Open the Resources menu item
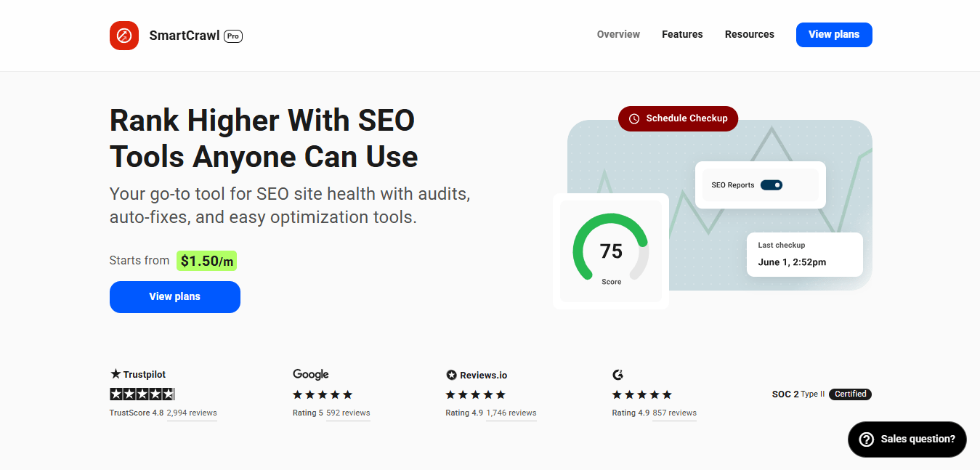This screenshot has height=470, width=980. tap(750, 34)
